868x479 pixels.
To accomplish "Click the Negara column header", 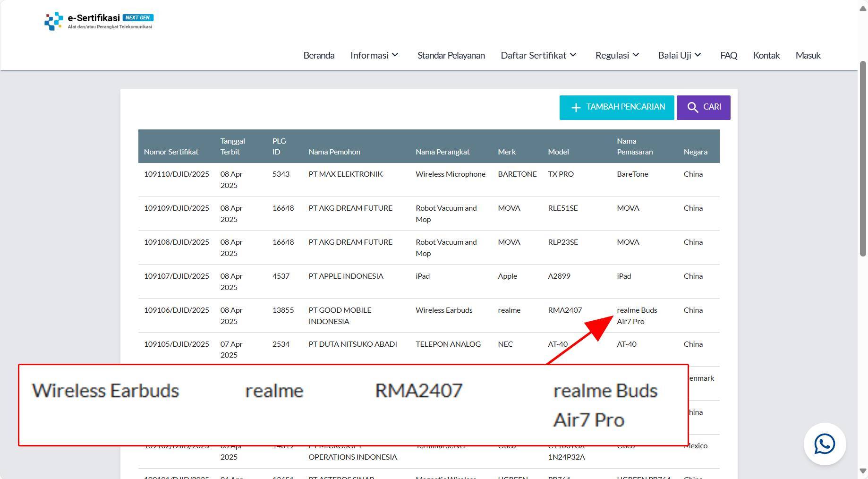I will [x=695, y=152].
